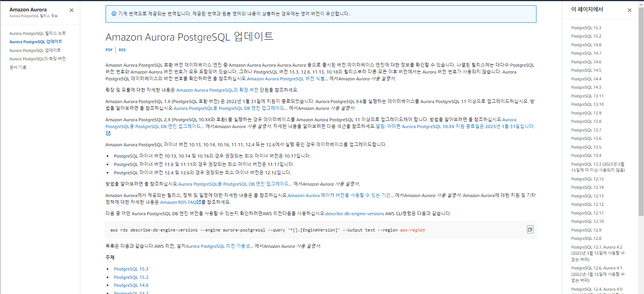Jump to PostgreSQL 13.5 in right panel
Screen dimensions: 644x294
(586, 147)
